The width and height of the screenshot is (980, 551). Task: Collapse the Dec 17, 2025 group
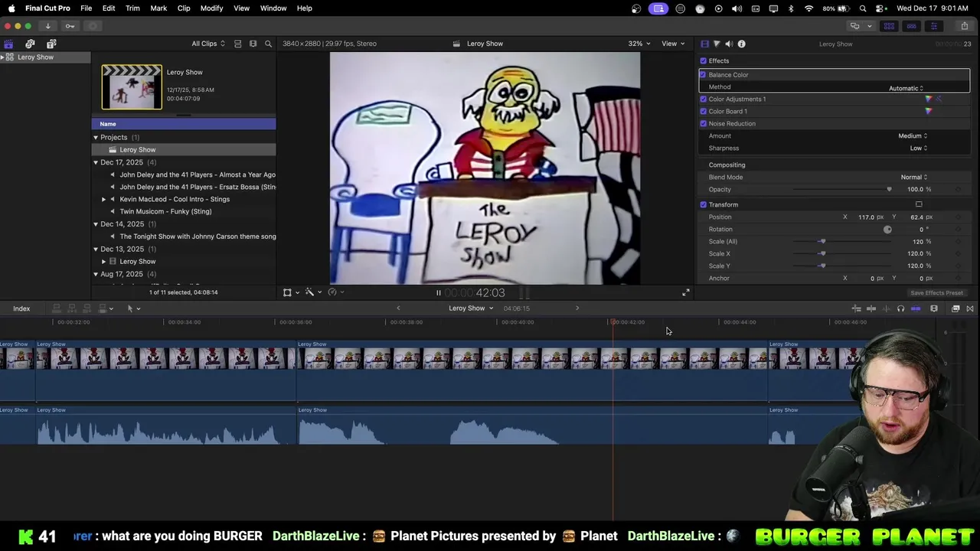pyautogui.click(x=96, y=162)
